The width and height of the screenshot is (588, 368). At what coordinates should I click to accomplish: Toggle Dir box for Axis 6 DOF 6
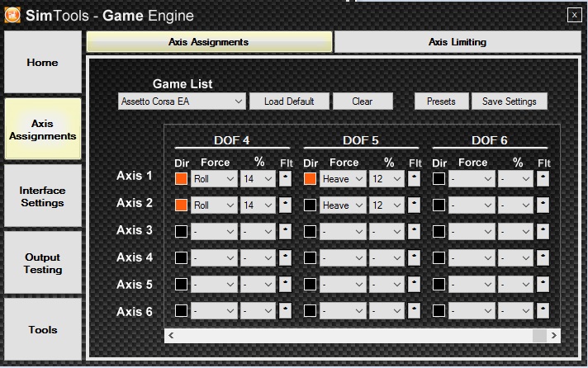pos(439,311)
